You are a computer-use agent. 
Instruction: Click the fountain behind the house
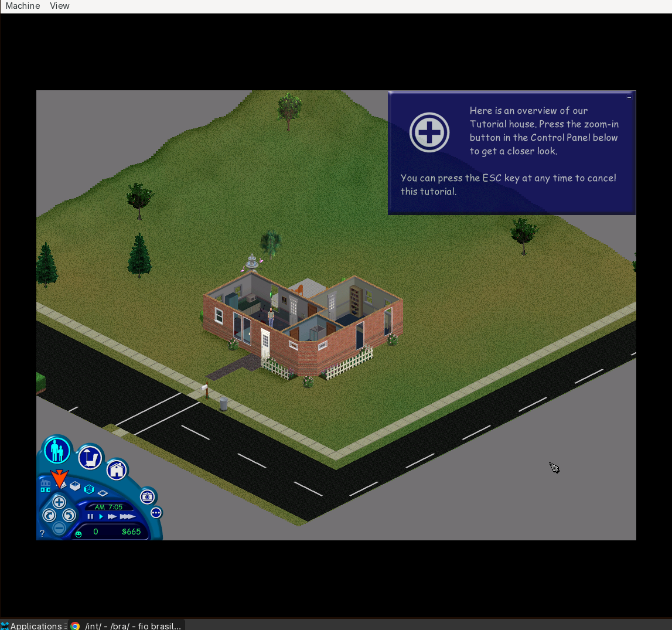252,263
